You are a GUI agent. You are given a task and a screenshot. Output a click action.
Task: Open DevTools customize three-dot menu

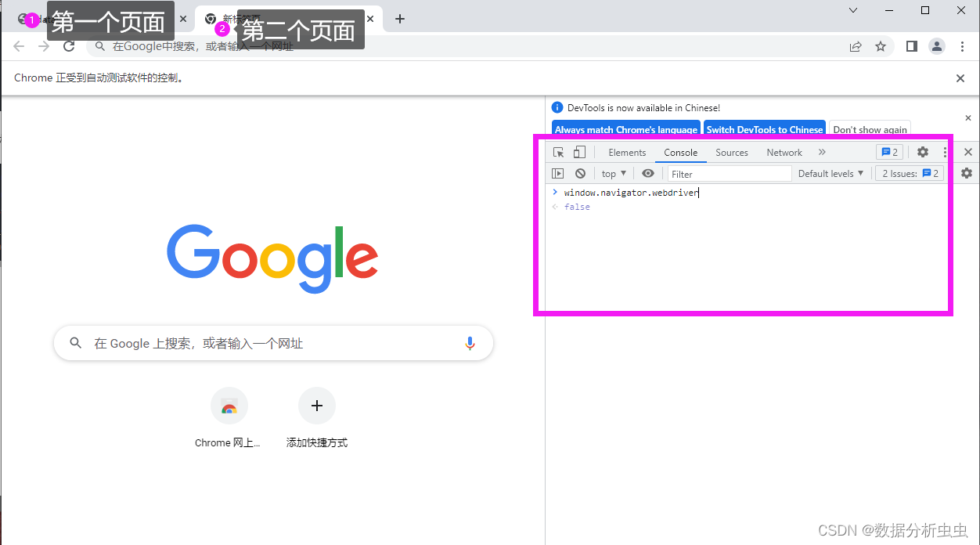945,152
